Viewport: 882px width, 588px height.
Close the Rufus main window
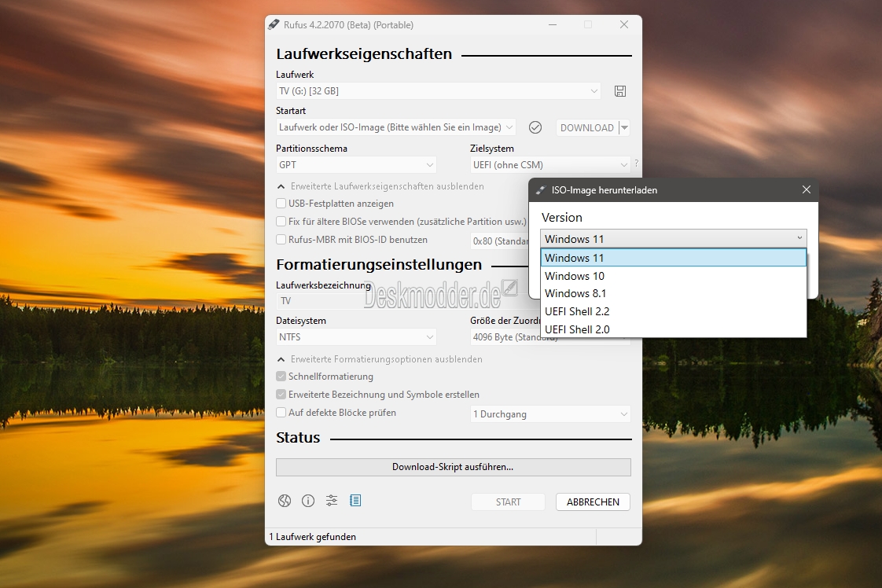[x=624, y=24]
